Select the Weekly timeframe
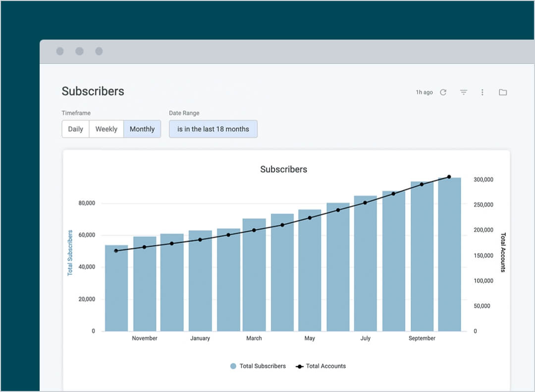Viewport: 535px width, 392px height. [106, 129]
